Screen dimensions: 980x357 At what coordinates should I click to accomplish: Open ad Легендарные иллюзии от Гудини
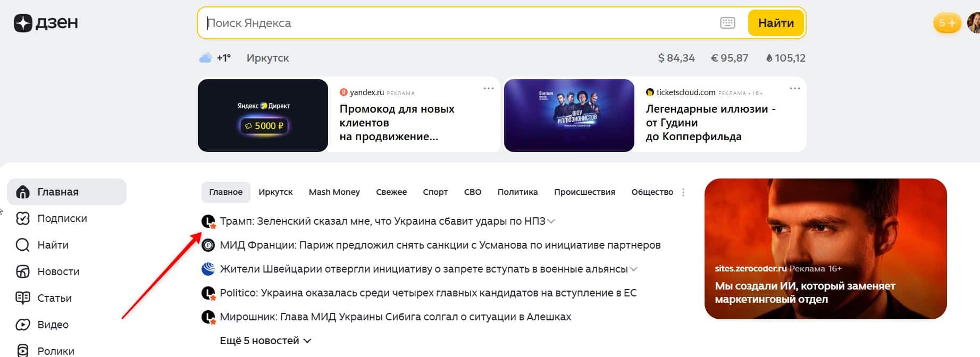coord(710,123)
